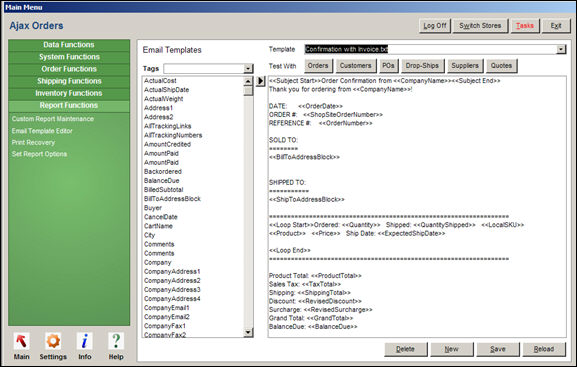Click tag list scroll-down arrow
Screen dimensions: 577x367
pyautogui.click(x=248, y=333)
